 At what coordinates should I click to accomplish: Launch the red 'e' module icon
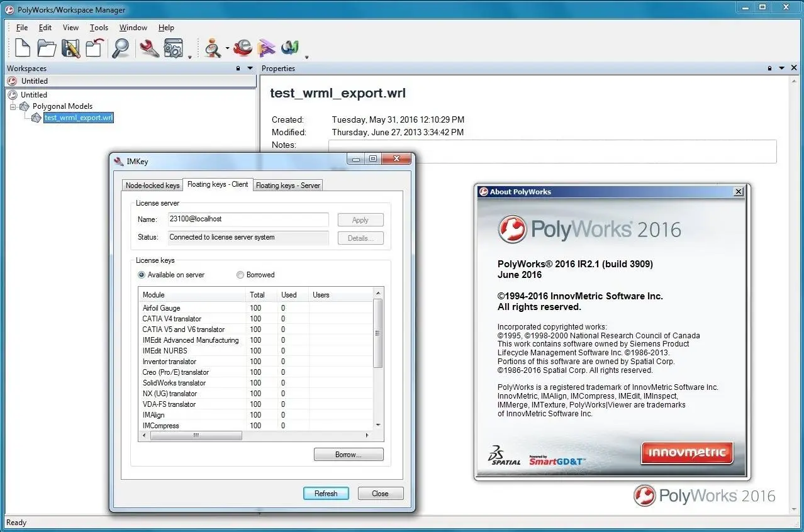tap(242, 48)
